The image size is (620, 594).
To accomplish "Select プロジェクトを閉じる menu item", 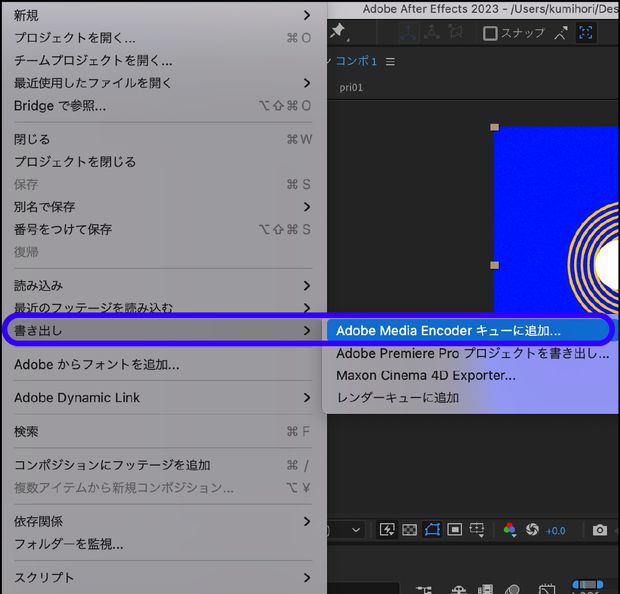I will tap(163, 162).
